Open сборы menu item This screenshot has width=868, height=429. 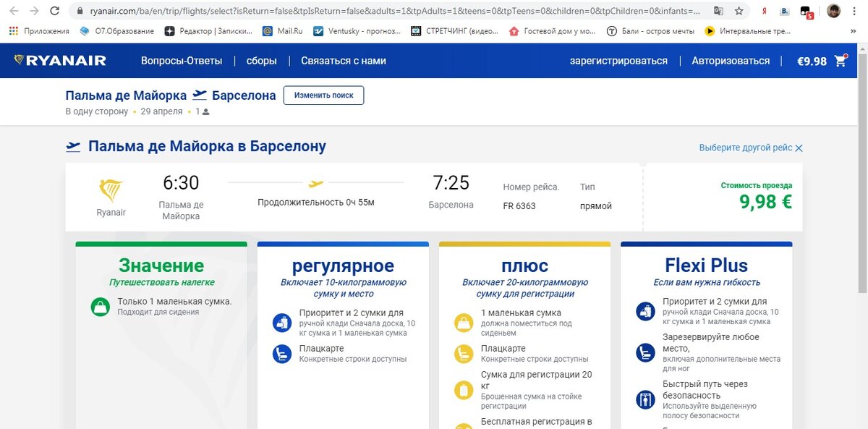(x=262, y=61)
